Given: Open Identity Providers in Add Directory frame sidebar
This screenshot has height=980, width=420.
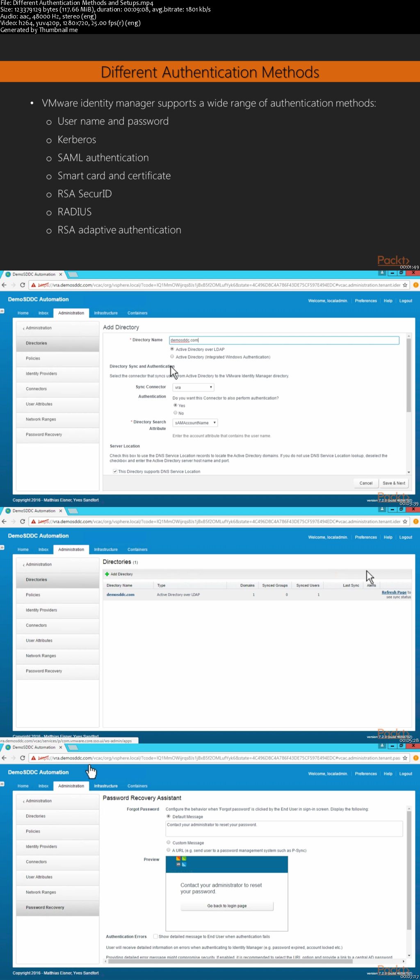Looking at the screenshot, I should tap(58, 374).
